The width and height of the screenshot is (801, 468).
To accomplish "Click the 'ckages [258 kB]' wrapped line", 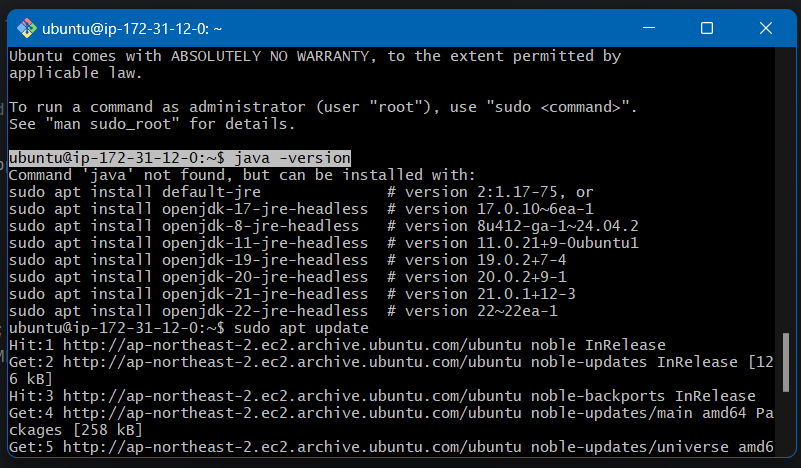I will click(76, 430).
